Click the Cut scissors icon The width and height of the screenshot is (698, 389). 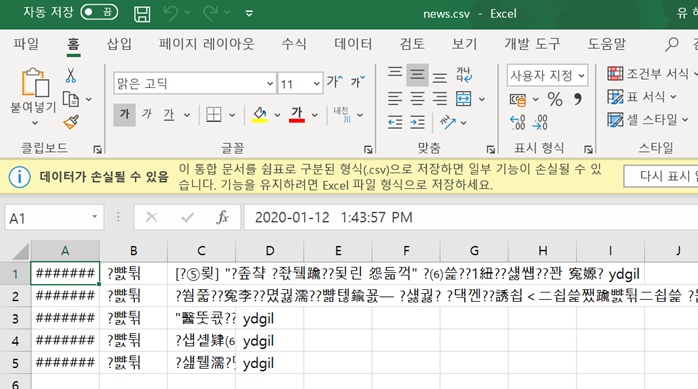71,75
